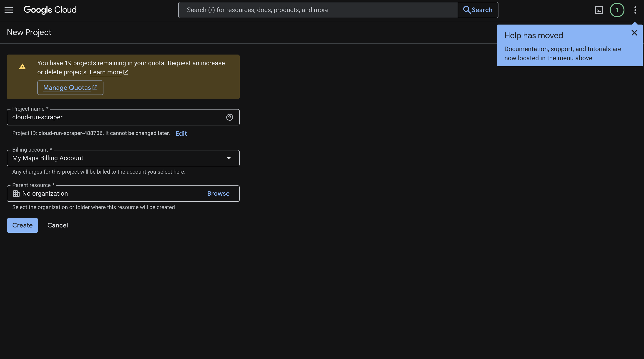The height and width of the screenshot is (359, 644).
Task: Click the yellow quota warning triangle icon
Action: 22,67
